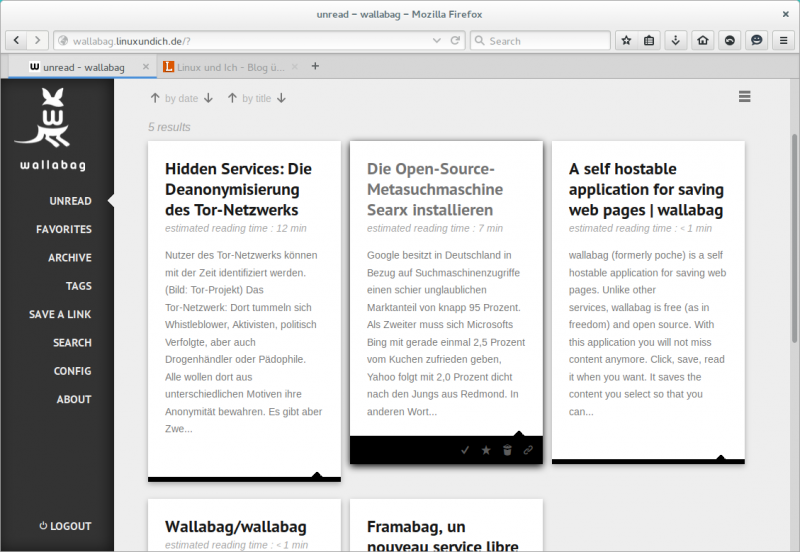The width and height of the screenshot is (800, 552).
Task: Star the Searx article as favorite
Action: point(486,450)
